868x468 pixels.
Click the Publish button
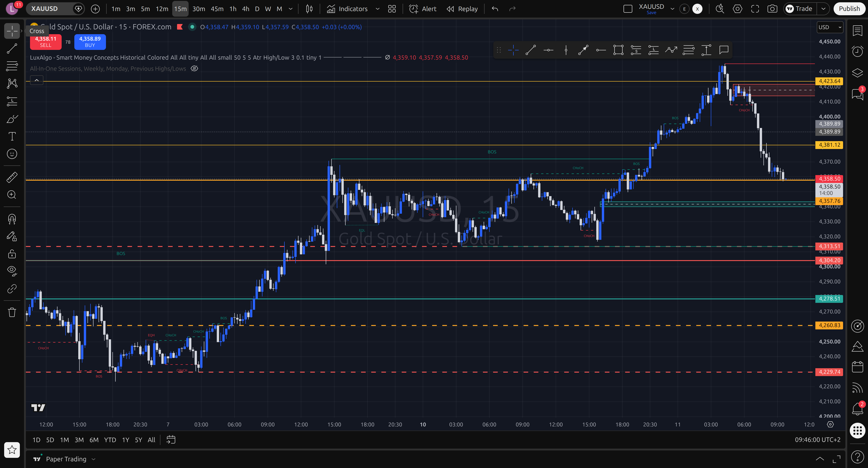pyautogui.click(x=849, y=9)
